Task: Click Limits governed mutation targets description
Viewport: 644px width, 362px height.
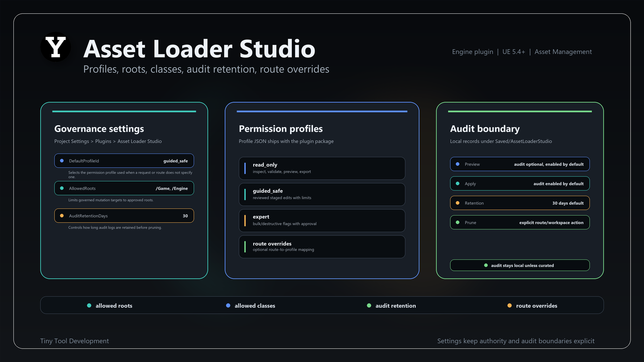Action: coord(111,200)
